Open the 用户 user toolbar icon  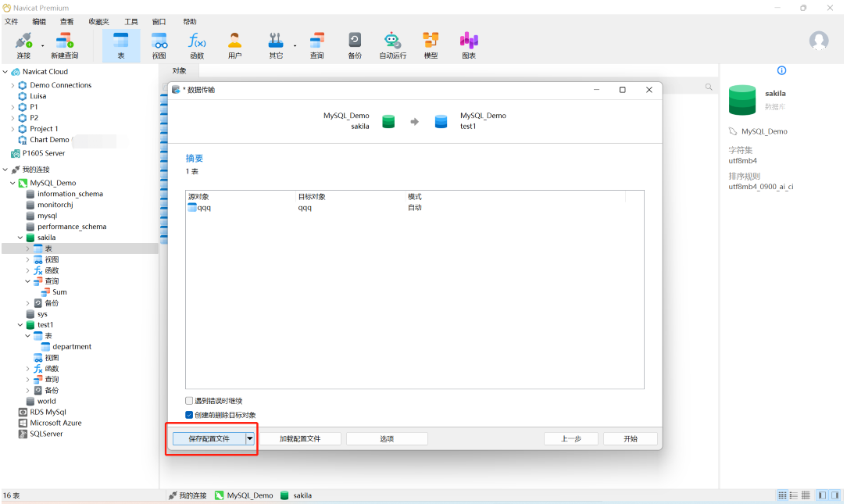[x=234, y=44]
